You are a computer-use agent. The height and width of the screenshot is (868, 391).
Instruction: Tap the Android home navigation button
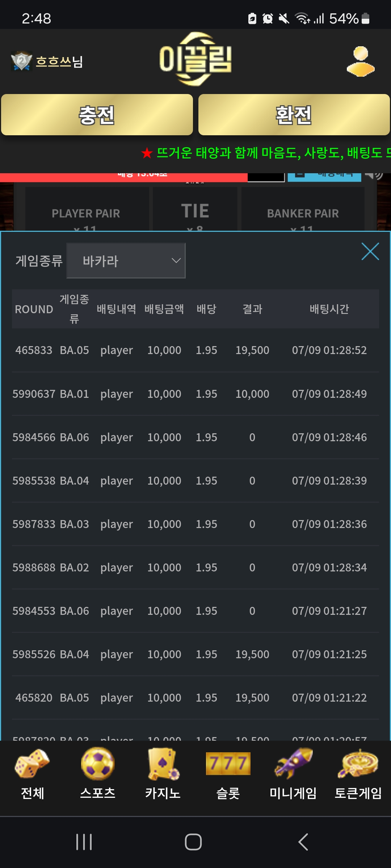click(193, 842)
